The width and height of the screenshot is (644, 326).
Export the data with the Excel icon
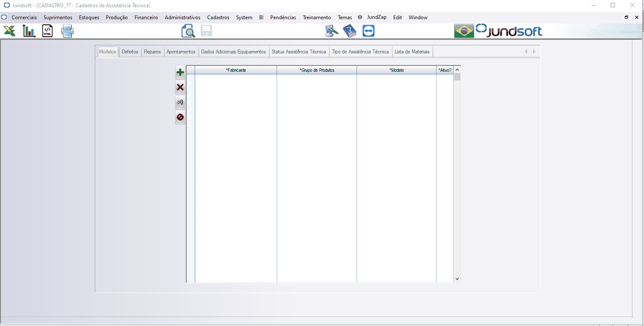(9, 31)
